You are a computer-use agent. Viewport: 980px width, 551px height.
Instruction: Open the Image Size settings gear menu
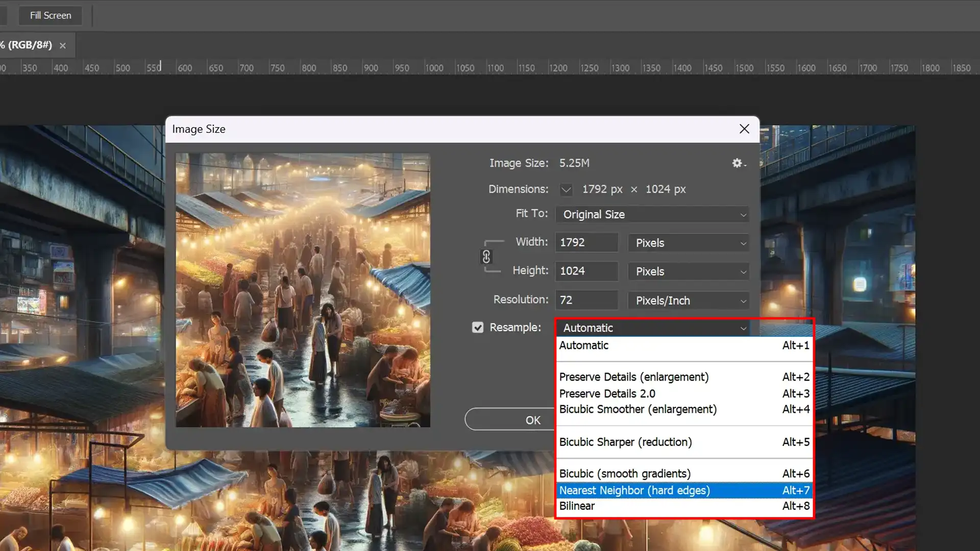[x=738, y=163]
